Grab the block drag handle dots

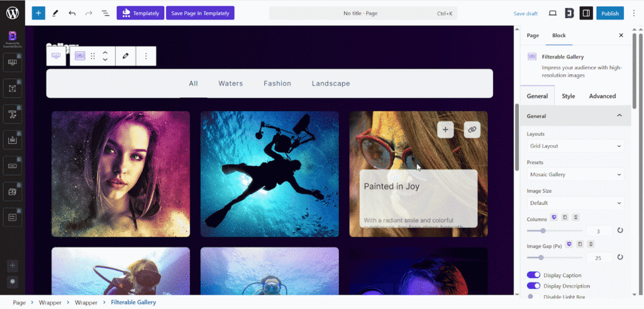tap(93, 57)
